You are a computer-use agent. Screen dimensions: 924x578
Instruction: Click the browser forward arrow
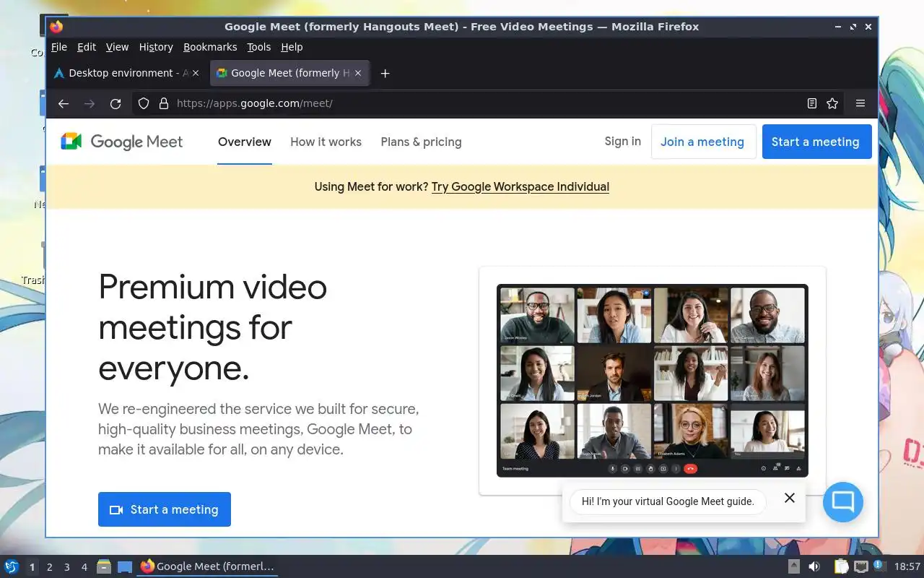click(90, 103)
